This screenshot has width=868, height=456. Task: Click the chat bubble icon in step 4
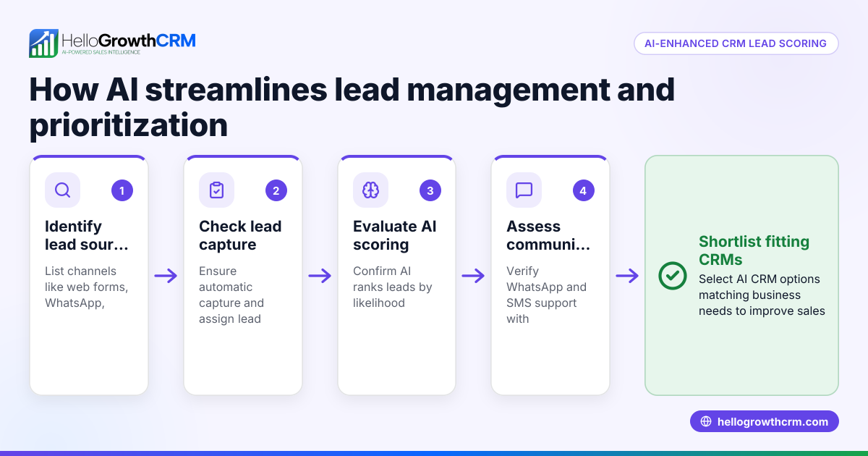click(x=524, y=190)
